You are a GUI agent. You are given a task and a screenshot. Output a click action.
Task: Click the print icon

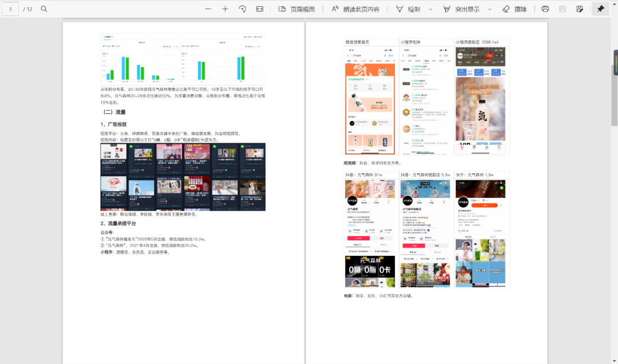click(x=545, y=9)
